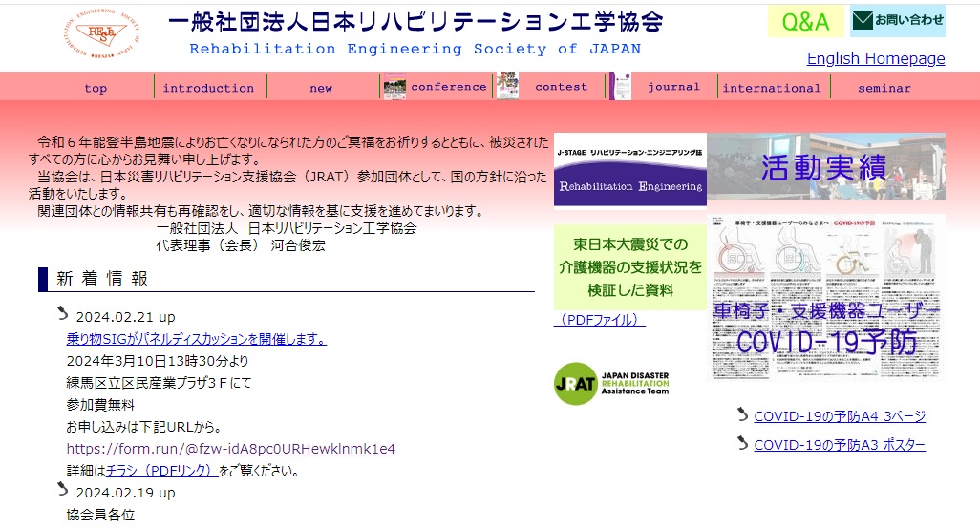The image size is (980, 529).
Task: Click the 一般社団法人日本リハビリテーション工学協会 page title
Action: tap(415, 22)
